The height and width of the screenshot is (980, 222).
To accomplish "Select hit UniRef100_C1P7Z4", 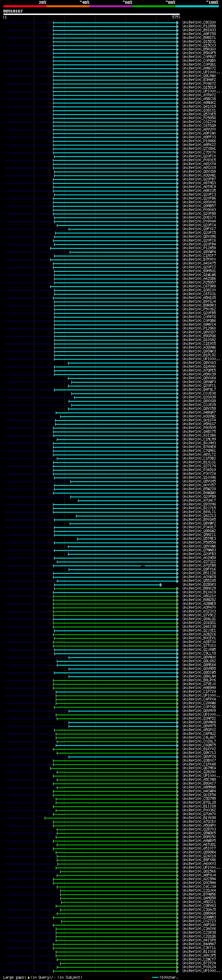I will point(199,691).
